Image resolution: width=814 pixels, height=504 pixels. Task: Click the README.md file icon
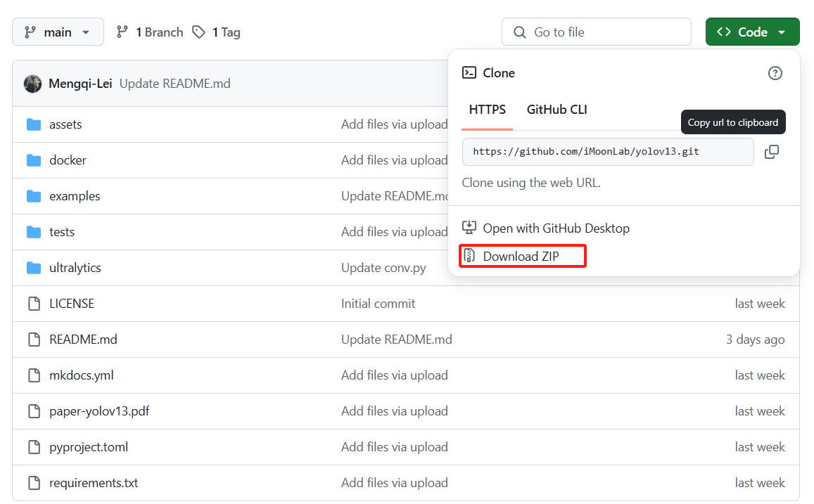coord(34,339)
